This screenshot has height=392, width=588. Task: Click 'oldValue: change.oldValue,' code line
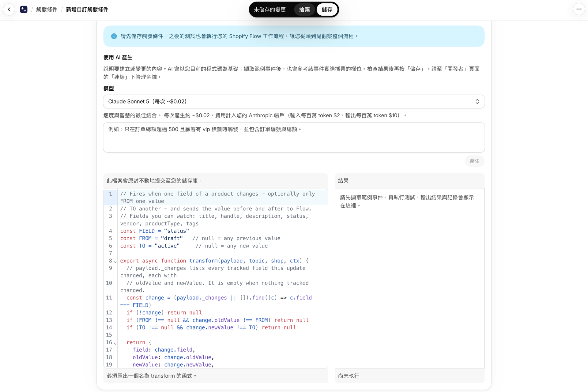pyautogui.click(x=173, y=357)
